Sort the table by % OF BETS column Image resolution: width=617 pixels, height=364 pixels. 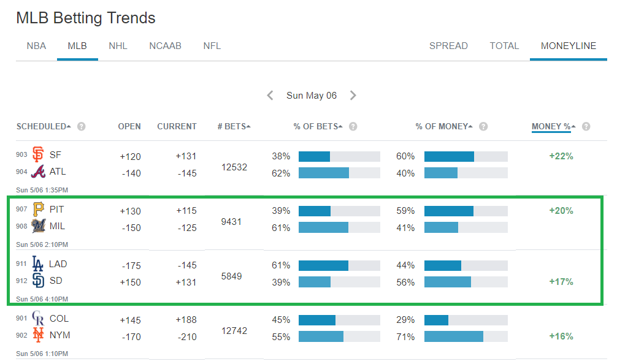(x=318, y=127)
